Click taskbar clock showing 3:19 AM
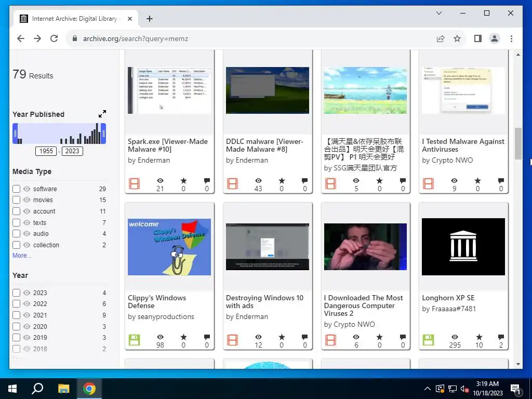 487,389
